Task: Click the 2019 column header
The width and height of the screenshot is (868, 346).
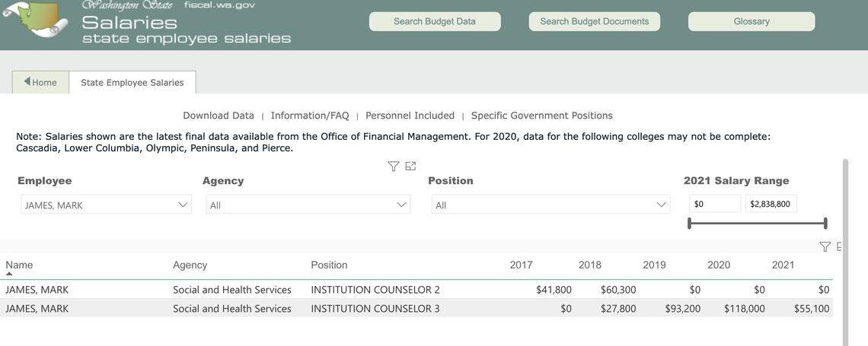Action: pos(654,265)
